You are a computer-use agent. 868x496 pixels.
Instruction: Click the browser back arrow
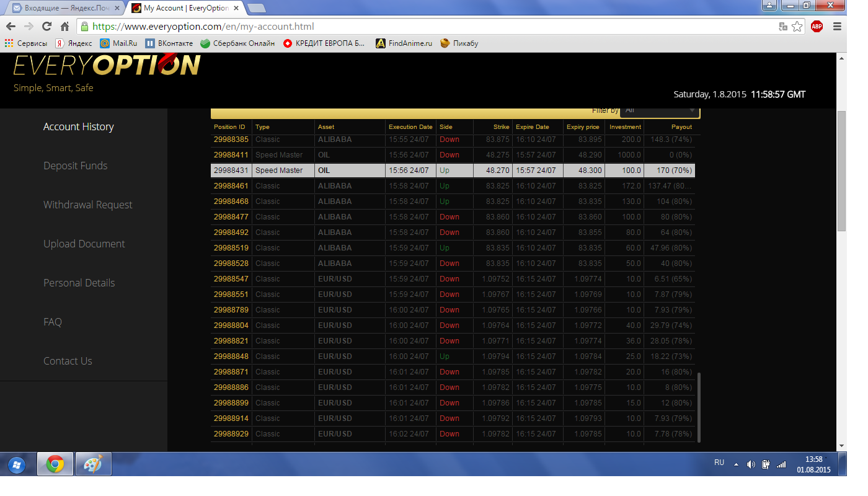11,27
